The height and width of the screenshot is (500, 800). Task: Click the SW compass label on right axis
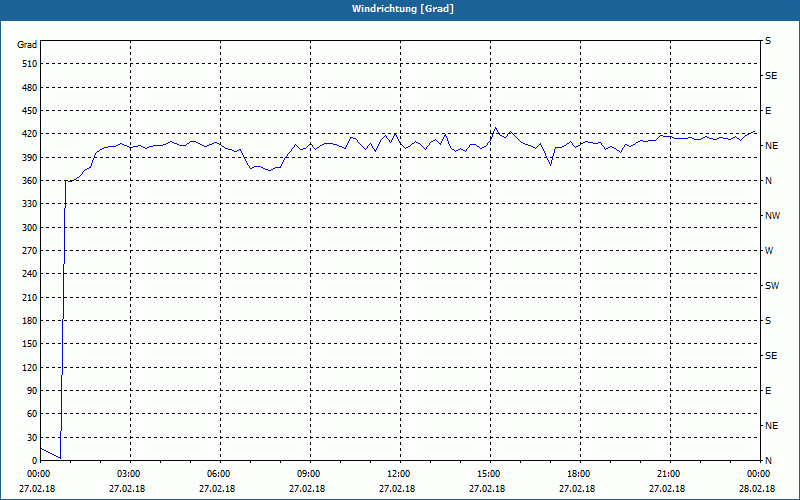coord(772,286)
